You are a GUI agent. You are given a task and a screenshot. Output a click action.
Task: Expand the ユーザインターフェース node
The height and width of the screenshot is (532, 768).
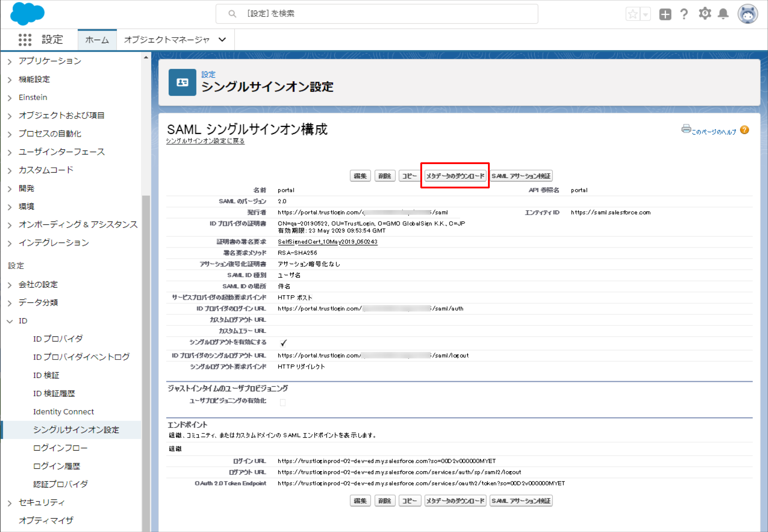click(10, 152)
